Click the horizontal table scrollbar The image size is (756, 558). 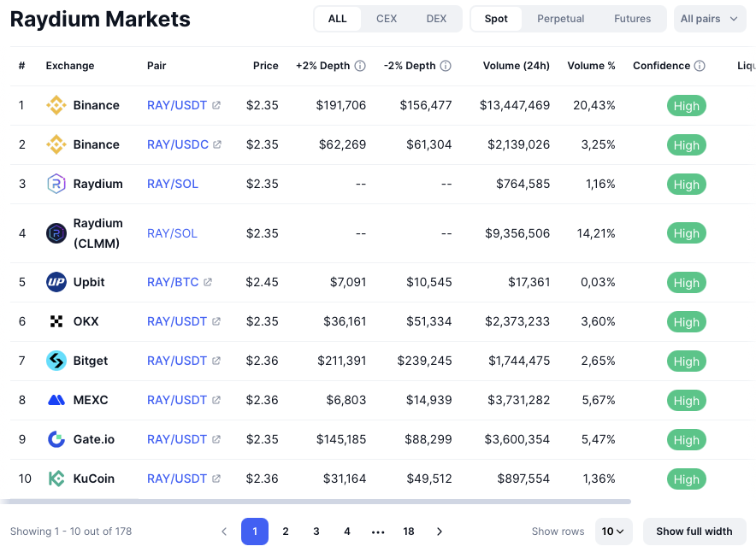click(x=316, y=502)
